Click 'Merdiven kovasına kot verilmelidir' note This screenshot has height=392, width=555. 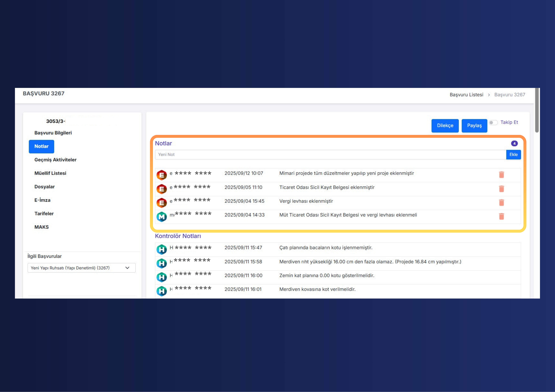pos(317,289)
